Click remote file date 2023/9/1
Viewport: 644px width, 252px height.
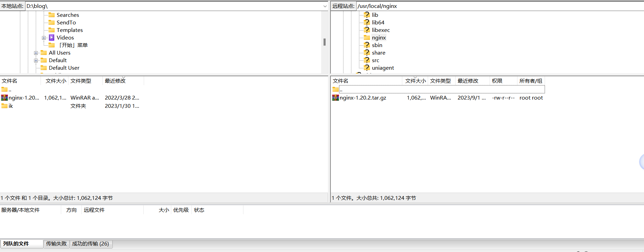[472, 98]
